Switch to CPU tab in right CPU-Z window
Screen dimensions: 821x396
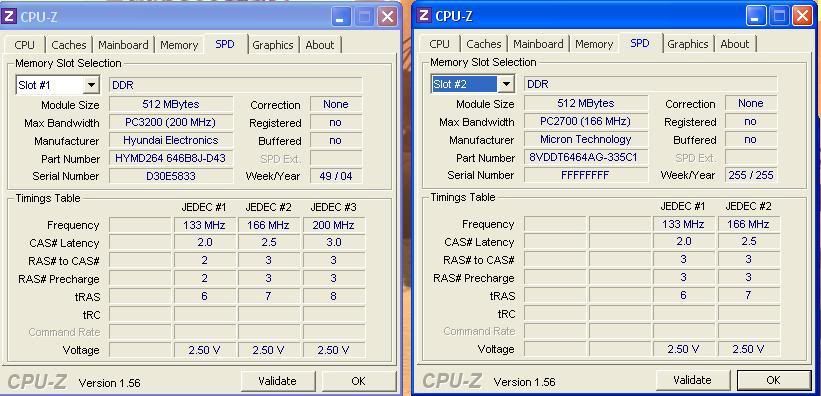[x=439, y=44]
